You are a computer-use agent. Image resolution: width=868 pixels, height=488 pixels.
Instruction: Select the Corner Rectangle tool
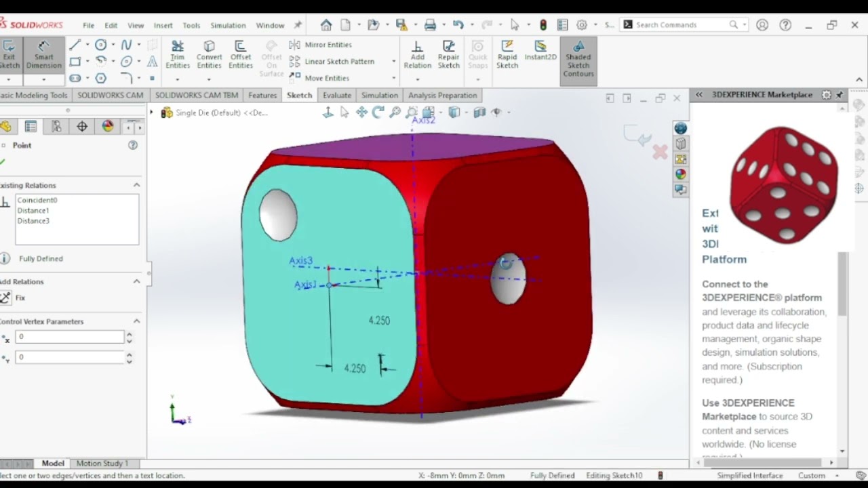click(75, 62)
